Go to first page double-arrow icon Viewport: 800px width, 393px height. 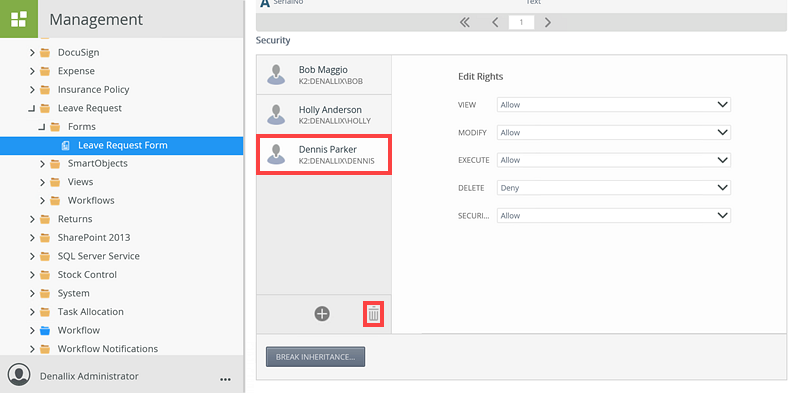pos(464,22)
